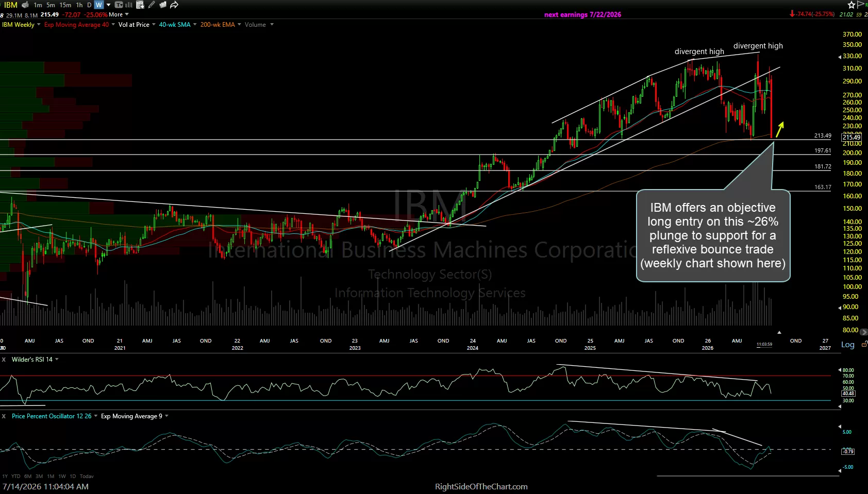Click the 2026 year label on time axis
This screenshot has width=868, height=494.
[x=708, y=348]
